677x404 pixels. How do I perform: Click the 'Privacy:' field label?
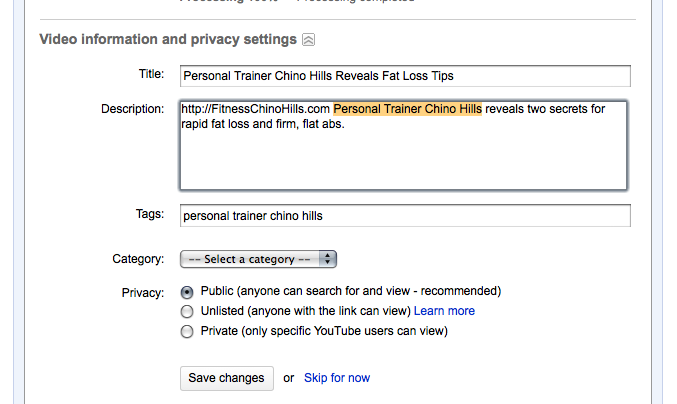pos(142,293)
